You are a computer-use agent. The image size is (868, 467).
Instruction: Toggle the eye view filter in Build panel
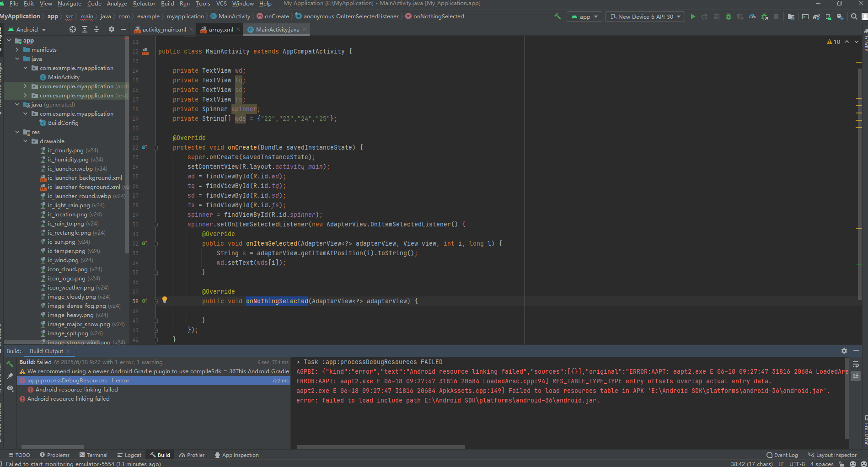(x=10, y=388)
